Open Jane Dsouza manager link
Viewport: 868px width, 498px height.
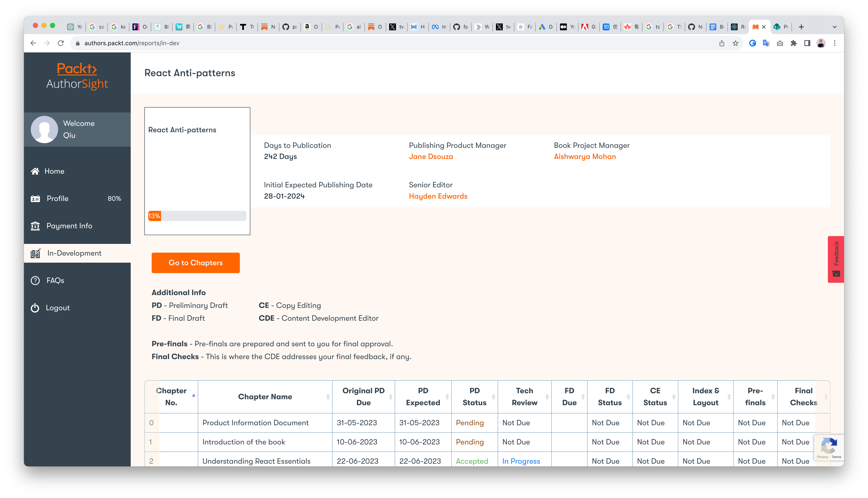point(431,157)
